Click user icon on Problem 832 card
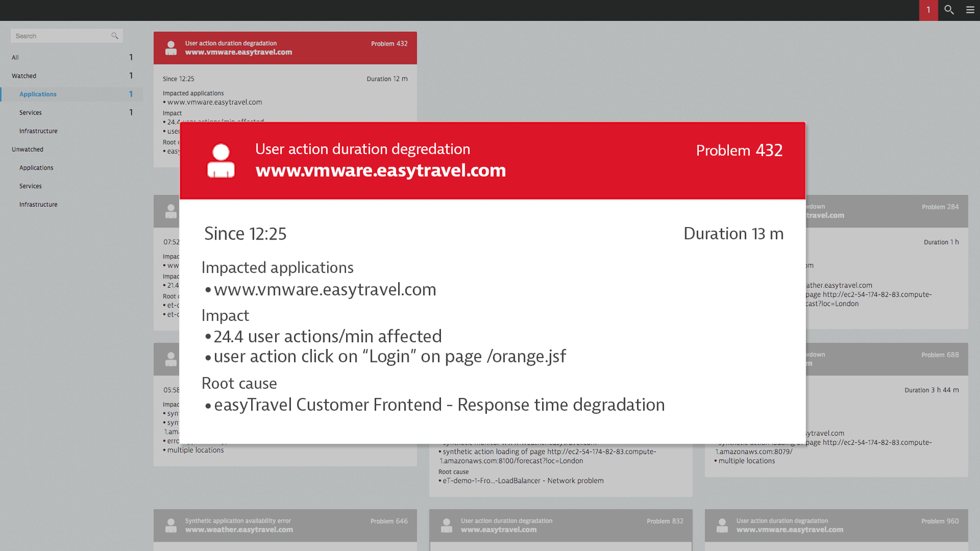The height and width of the screenshot is (551, 980). 447,525
